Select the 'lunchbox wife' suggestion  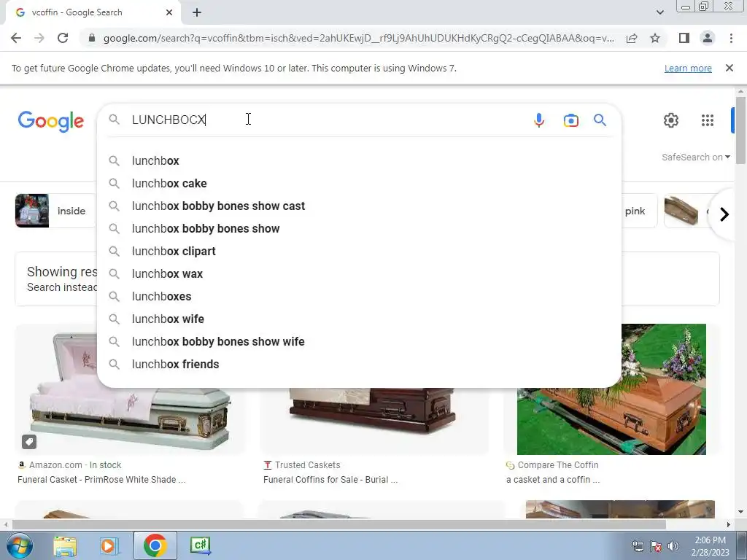(359, 319)
